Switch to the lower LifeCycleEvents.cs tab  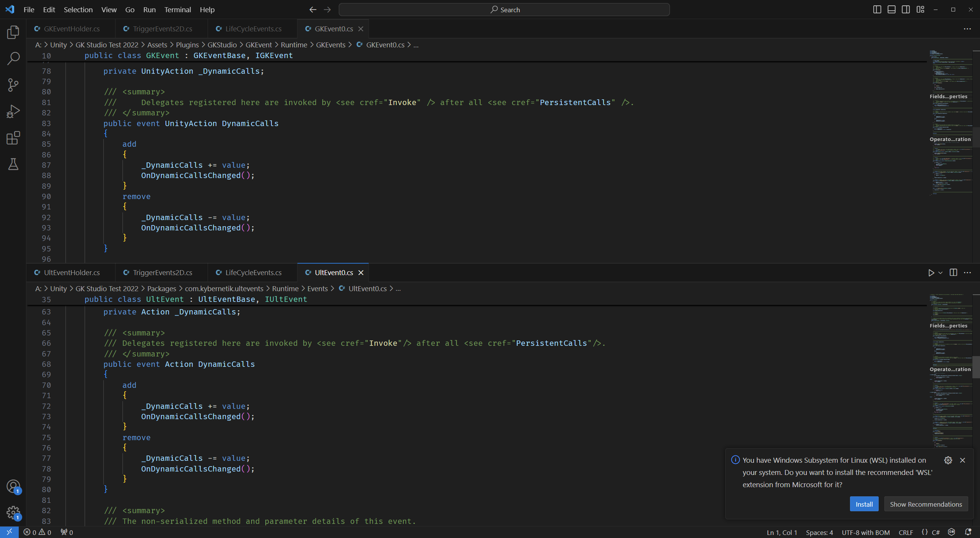[252, 272]
